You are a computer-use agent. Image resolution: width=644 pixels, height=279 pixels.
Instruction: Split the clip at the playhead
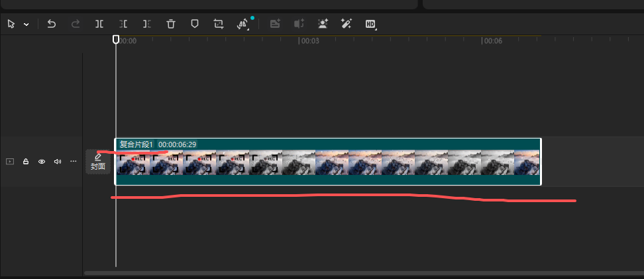click(99, 24)
